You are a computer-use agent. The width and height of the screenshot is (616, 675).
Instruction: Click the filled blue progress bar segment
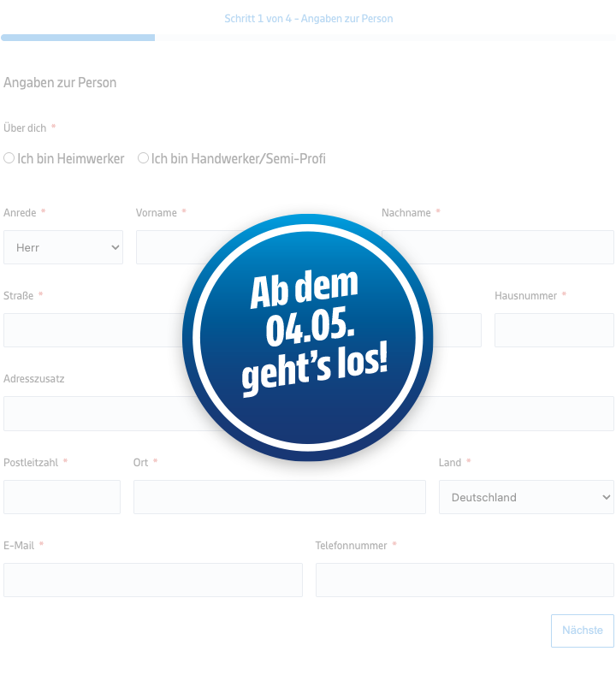pos(78,38)
